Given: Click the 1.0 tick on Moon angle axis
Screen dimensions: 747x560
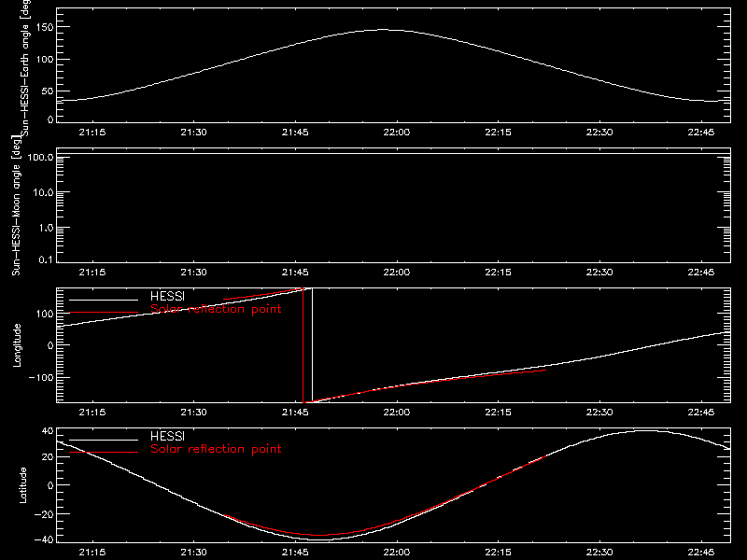Looking at the screenshot, I should tap(45, 228).
